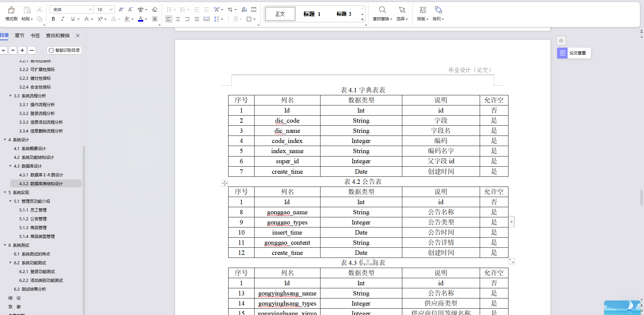Click the 智能识别目录 button
This screenshot has height=315, width=644.
(64, 50)
